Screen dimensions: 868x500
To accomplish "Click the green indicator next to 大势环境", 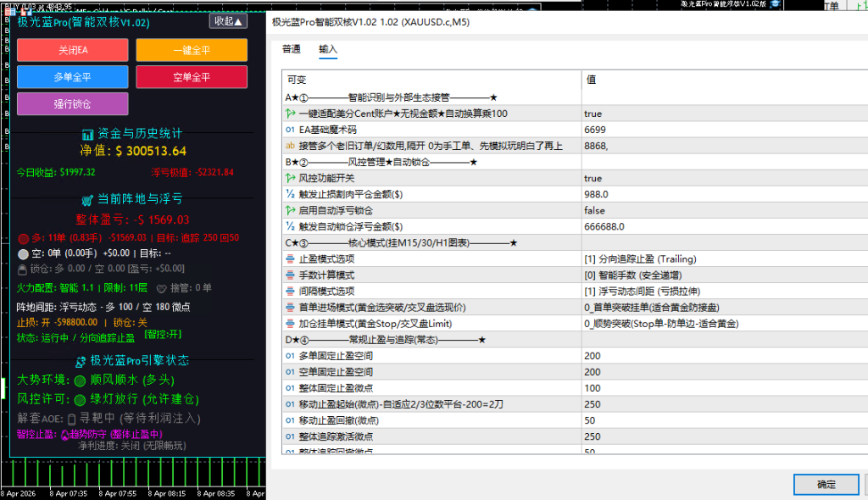I will click(80, 381).
